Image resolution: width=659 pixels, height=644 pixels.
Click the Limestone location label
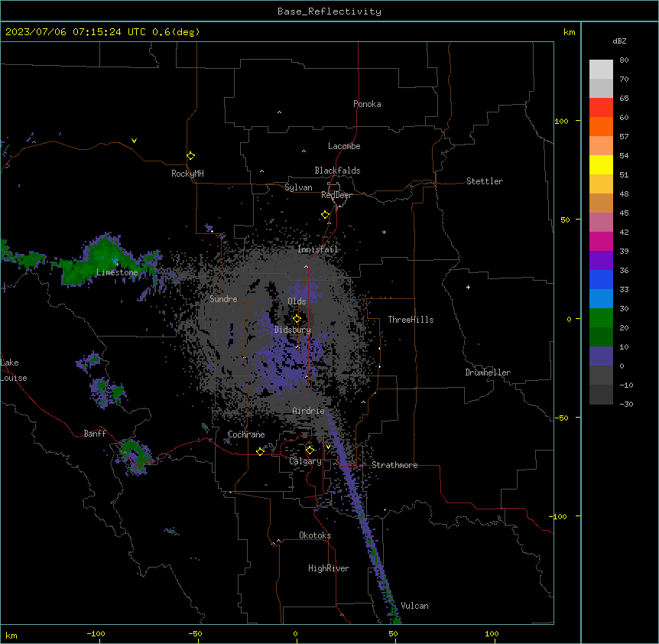(x=117, y=272)
